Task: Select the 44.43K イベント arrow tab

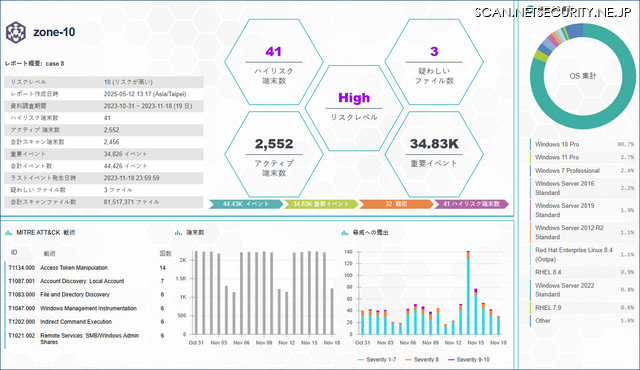Action: point(246,204)
